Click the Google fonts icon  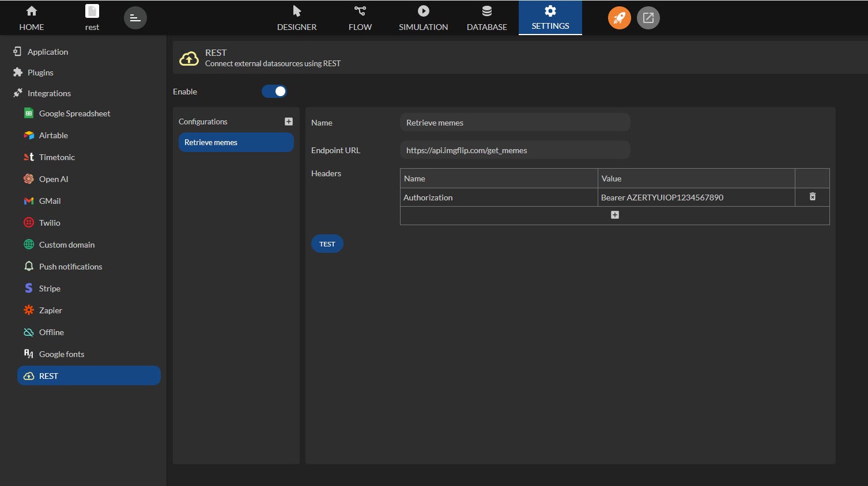(x=29, y=354)
